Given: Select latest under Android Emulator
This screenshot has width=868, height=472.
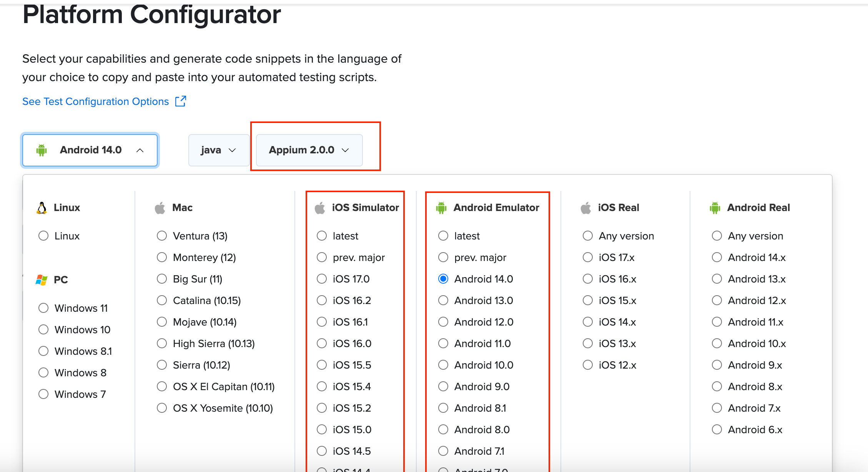Looking at the screenshot, I should click(443, 236).
